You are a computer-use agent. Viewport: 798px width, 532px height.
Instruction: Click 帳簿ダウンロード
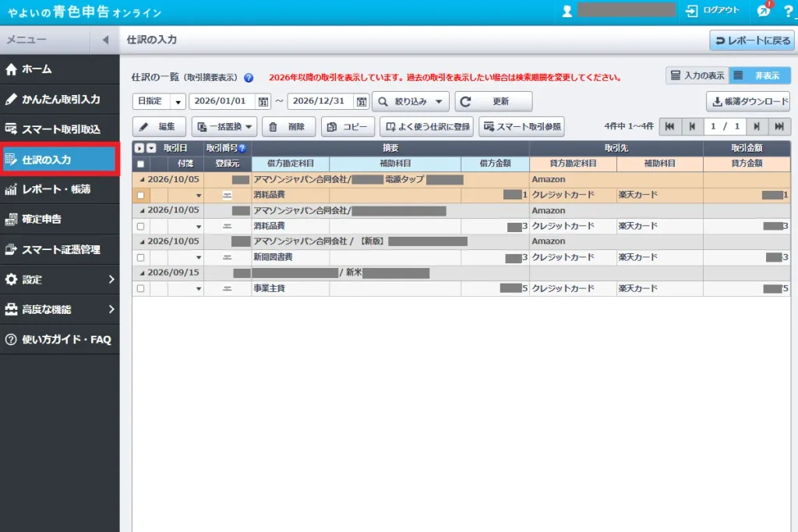pos(748,101)
